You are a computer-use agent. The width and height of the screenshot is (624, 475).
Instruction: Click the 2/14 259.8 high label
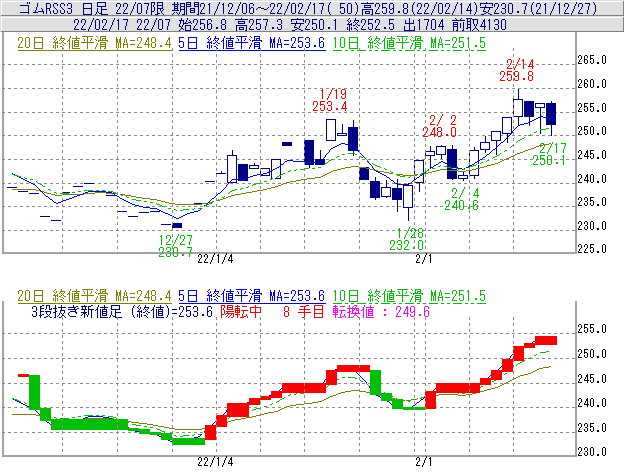(517, 70)
